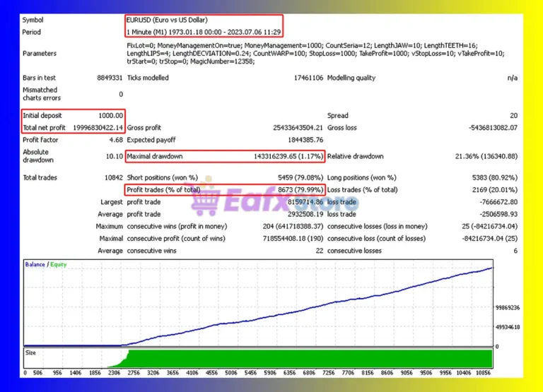Click the Relative drawdown value 21.36% (136340.88)
The image size is (543, 392).
(486, 156)
